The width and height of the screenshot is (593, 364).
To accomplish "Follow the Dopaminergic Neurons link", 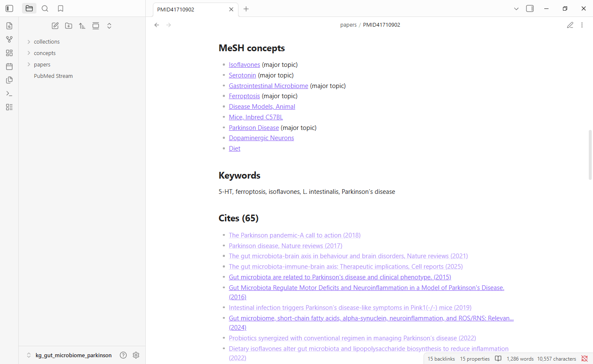I will click(x=261, y=138).
